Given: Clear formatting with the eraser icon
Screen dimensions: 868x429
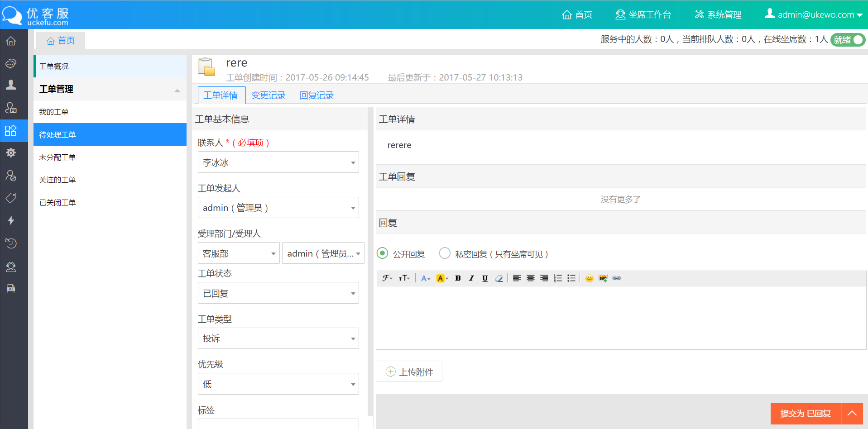Looking at the screenshot, I should 499,278.
